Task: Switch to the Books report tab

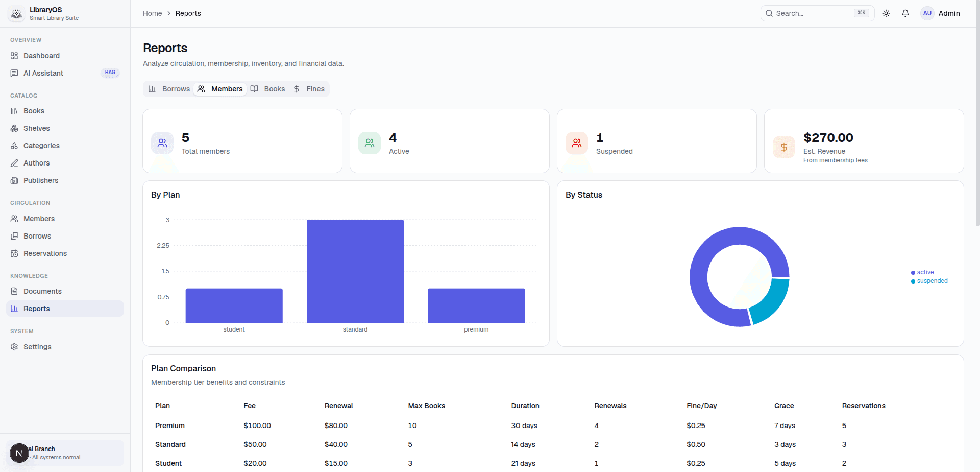Action: point(268,89)
